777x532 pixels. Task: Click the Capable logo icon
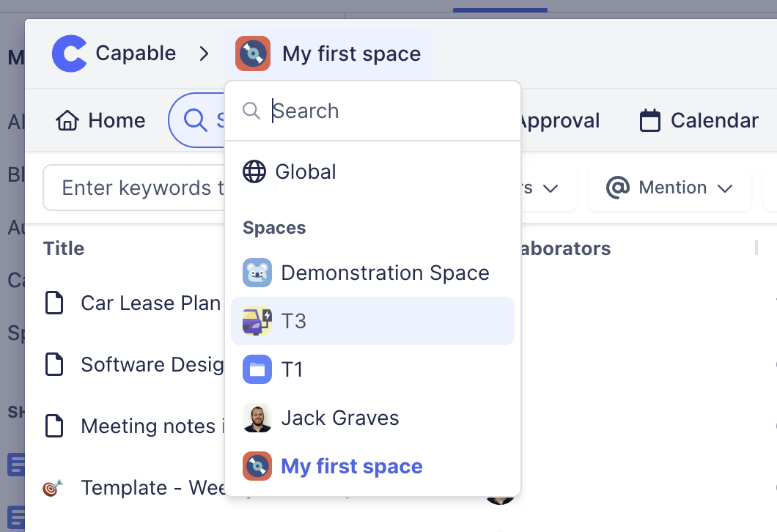click(x=70, y=53)
